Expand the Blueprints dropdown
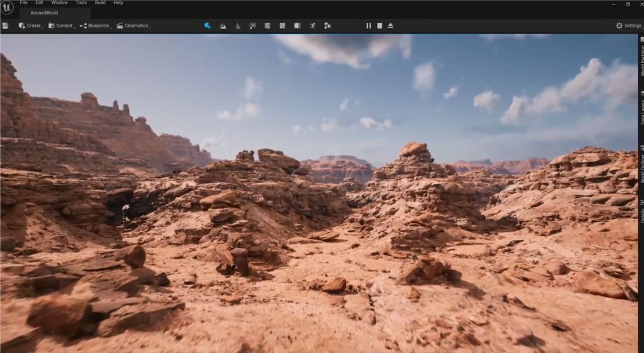644x353 pixels. pos(95,25)
